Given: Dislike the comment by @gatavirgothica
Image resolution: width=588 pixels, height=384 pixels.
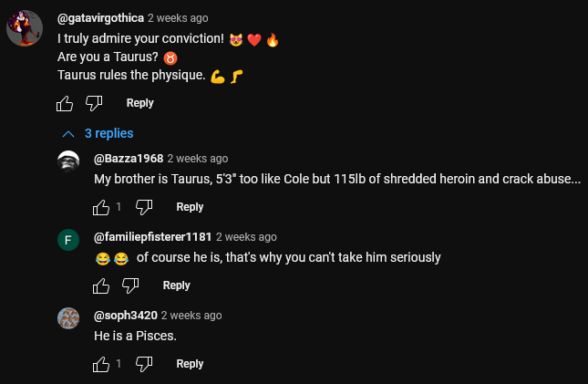Looking at the screenshot, I should click(94, 103).
